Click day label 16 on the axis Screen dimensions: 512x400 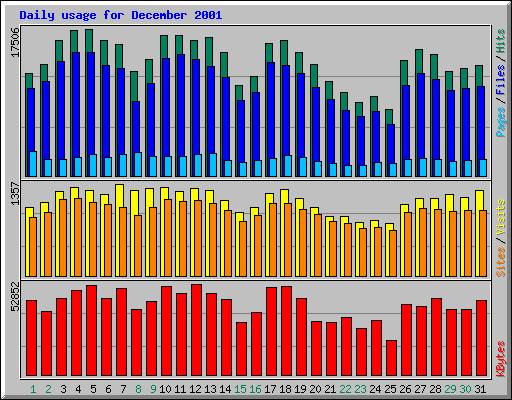click(255, 389)
